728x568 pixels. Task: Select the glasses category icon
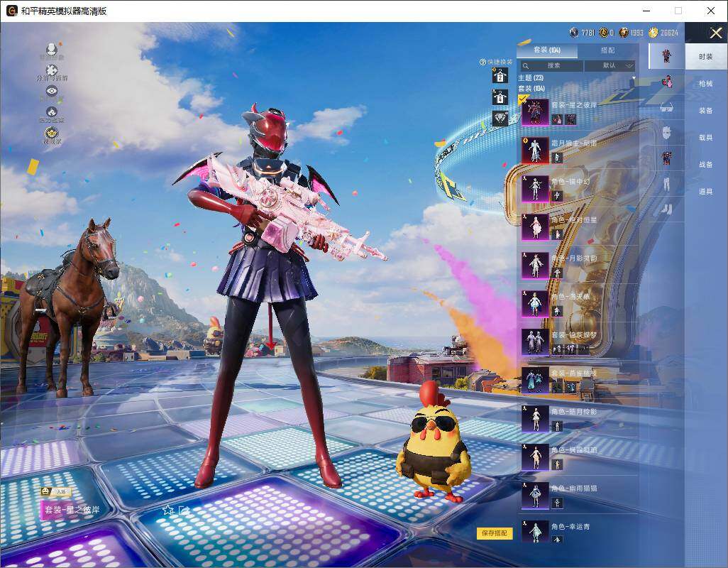point(667,107)
